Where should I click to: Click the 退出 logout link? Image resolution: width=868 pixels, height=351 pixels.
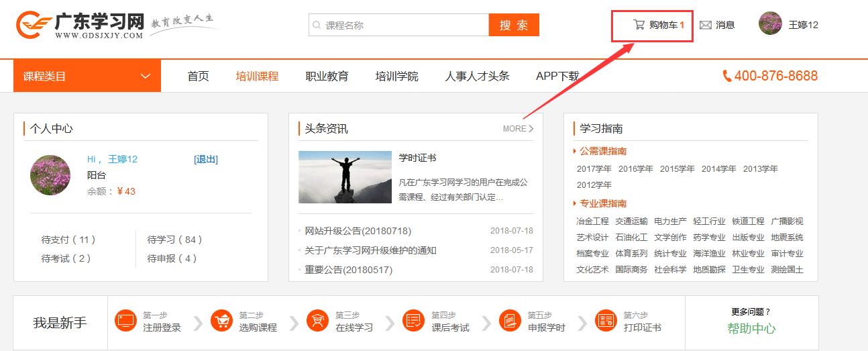coord(206,159)
